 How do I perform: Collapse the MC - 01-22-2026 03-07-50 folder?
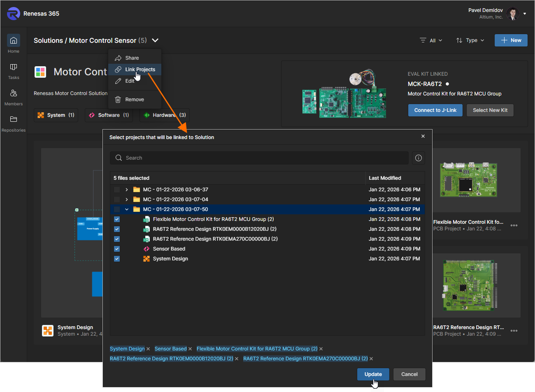[x=127, y=209]
